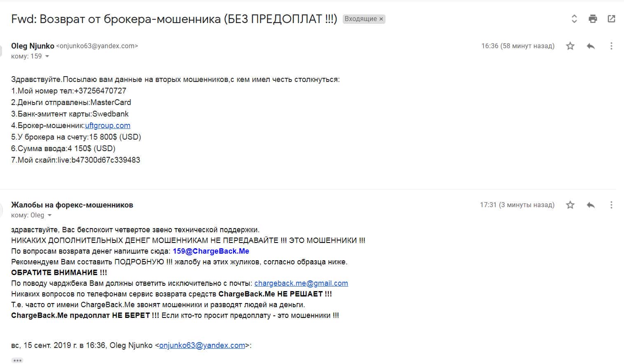
Task: Click the chargeback.me@gmail.com email link
Action: (x=301, y=283)
